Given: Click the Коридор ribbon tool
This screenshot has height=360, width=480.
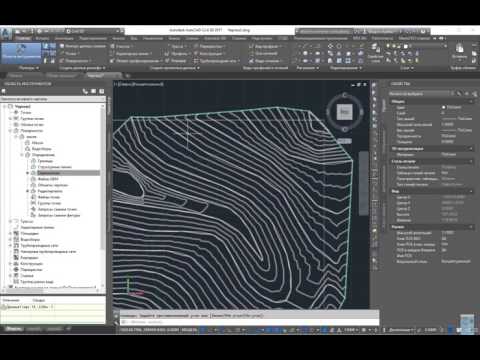Looking at the screenshot, I should coord(177,61).
